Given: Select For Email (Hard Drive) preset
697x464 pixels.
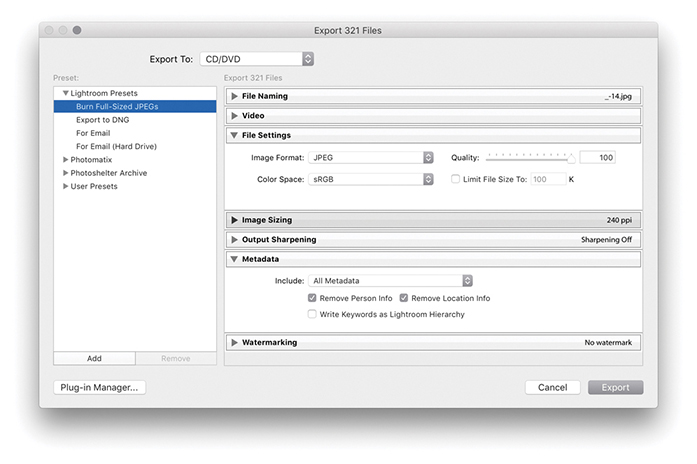Looking at the screenshot, I should 116,146.
